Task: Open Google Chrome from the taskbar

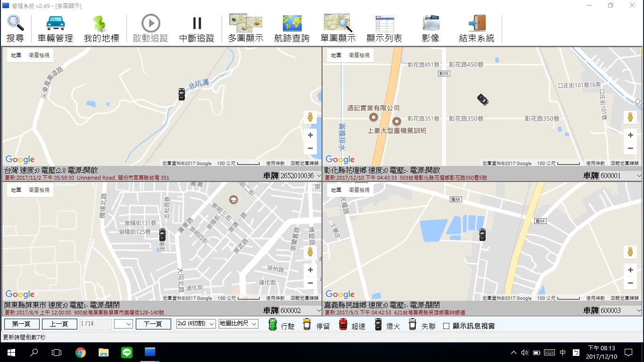Action: [81, 352]
